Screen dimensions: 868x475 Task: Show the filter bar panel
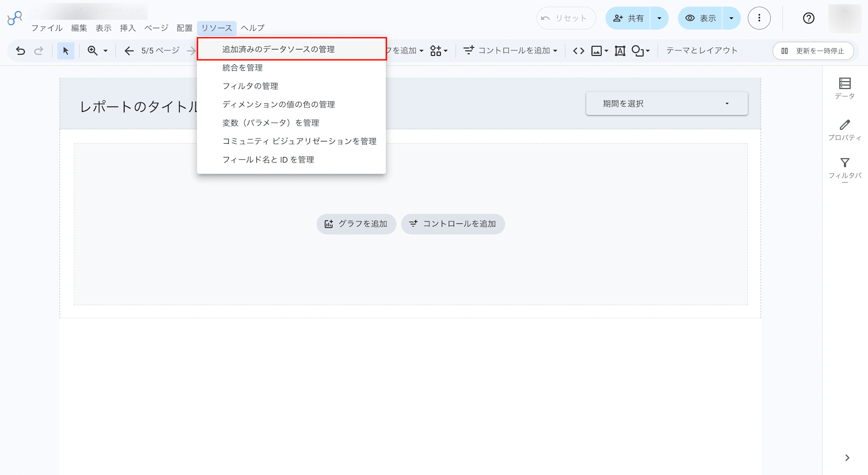click(x=845, y=170)
